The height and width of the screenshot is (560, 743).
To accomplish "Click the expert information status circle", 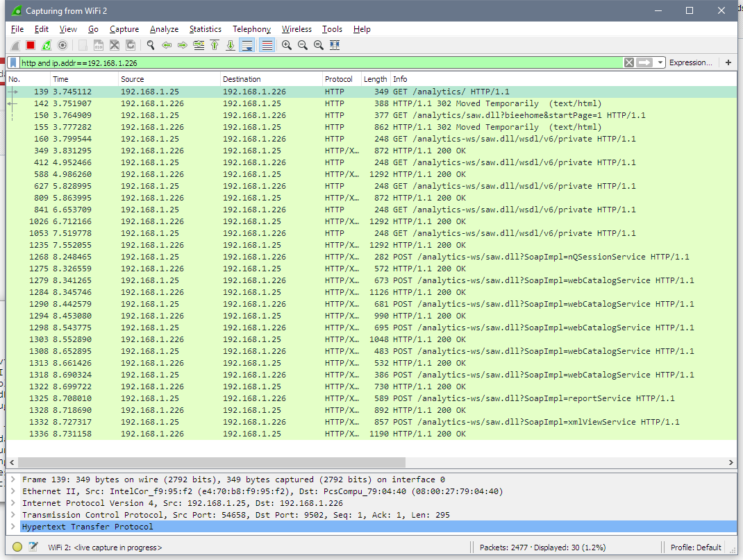I will click(x=17, y=548).
